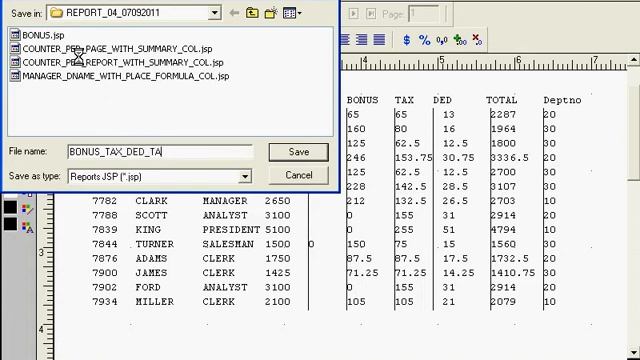Apply currency format with dollar icon

pyautogui.click(x=407, y=40)
